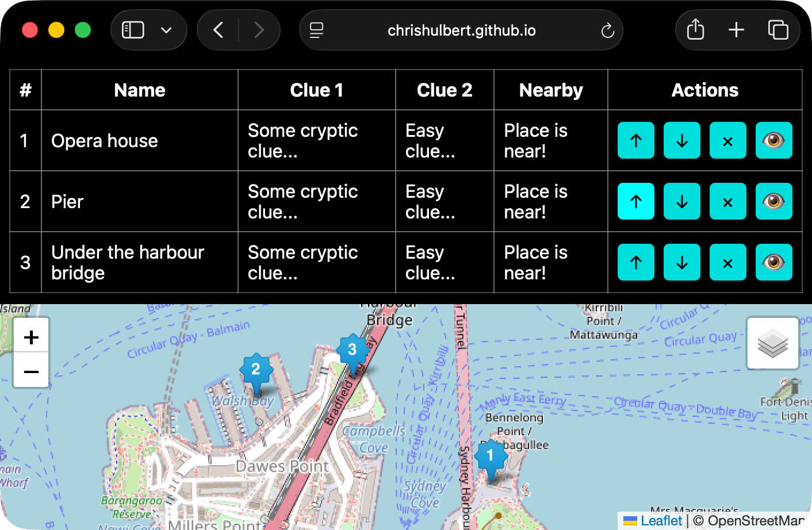Open the Safari share menu

(695, 30)
